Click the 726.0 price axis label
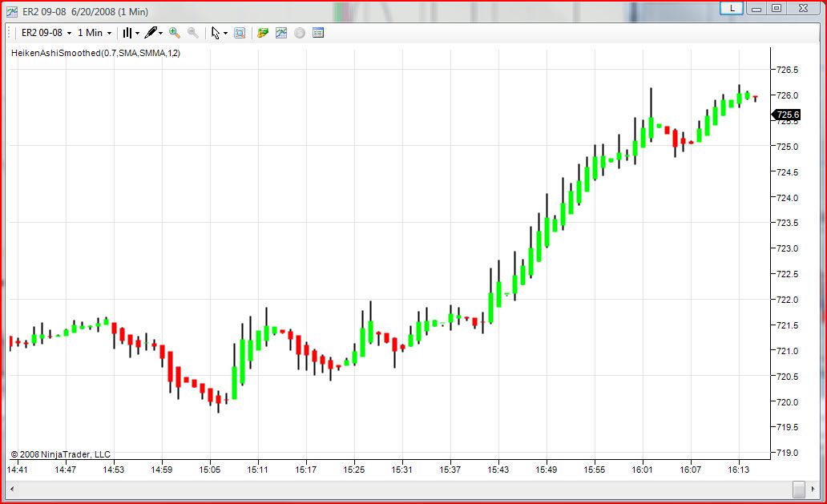This screenshot has width=827, height=504. click(x=788, y=95)
